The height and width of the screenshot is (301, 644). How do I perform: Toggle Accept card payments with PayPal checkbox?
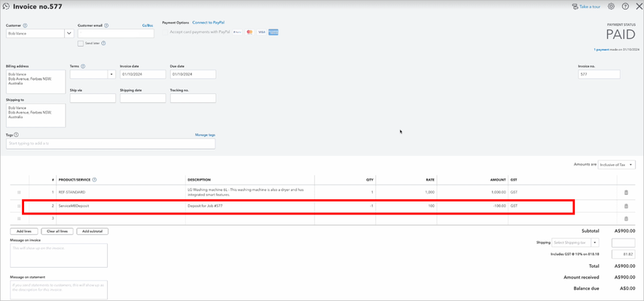165,32
